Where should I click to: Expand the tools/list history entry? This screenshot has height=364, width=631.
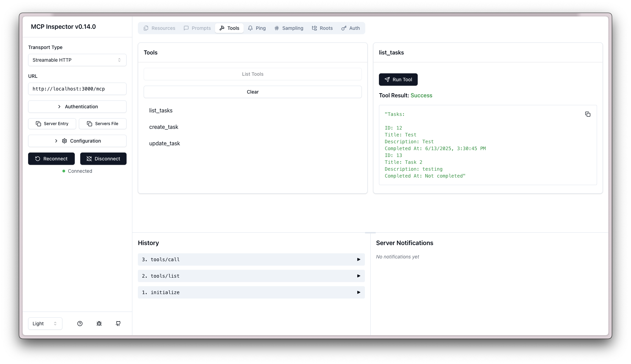pyautogui.click(x=251, y=276)
